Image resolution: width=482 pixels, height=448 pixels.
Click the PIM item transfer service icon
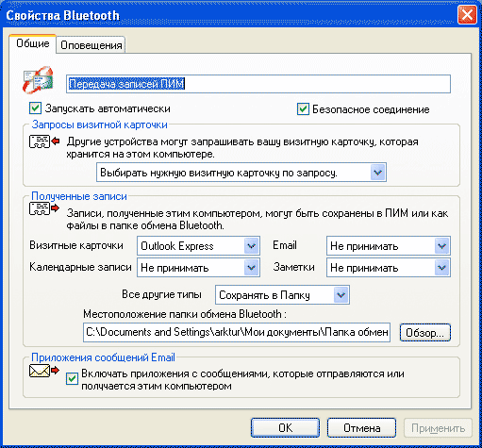tap(38, 80)
